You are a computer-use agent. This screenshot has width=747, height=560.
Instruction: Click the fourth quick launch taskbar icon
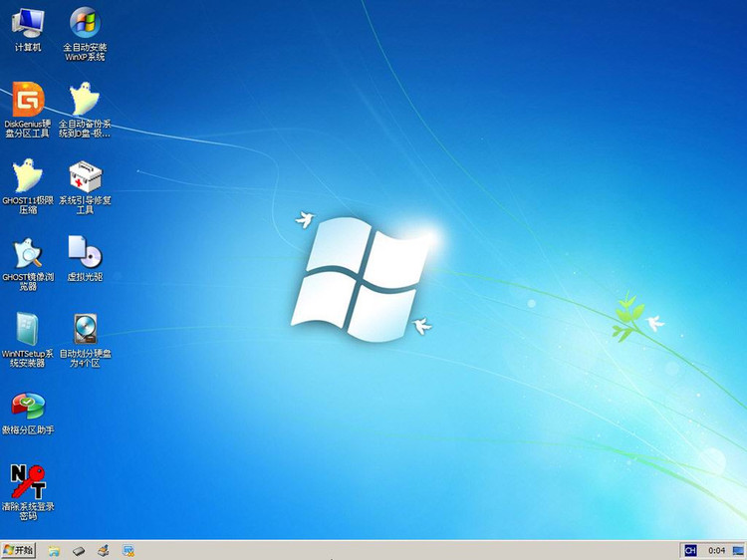coord(127,551)
